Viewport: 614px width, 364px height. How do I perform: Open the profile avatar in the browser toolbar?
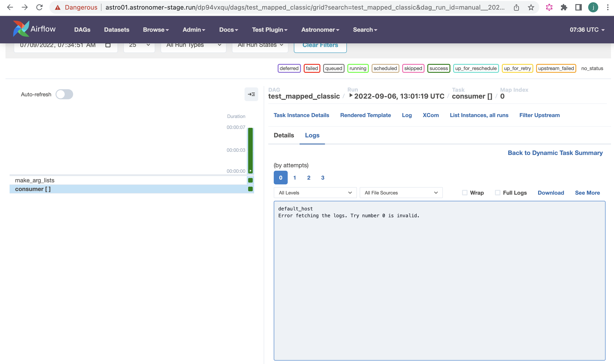tap(593, 7)
